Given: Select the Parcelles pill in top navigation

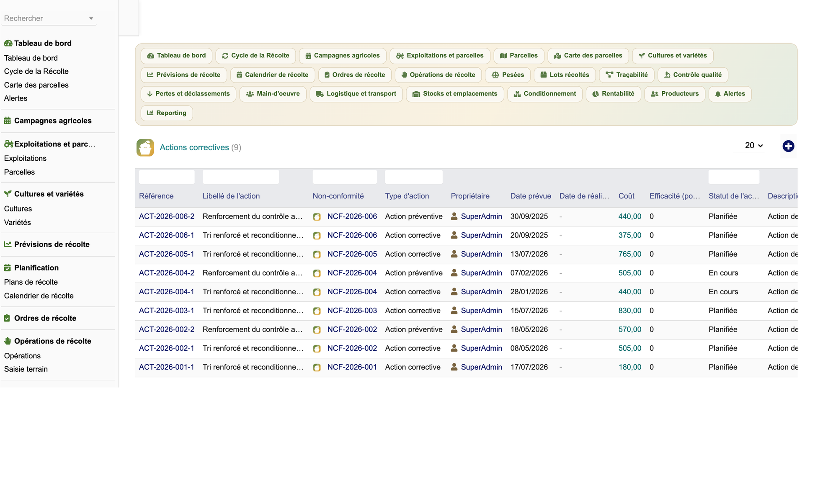Looking at the screenshot, I should tap(519, 56).
